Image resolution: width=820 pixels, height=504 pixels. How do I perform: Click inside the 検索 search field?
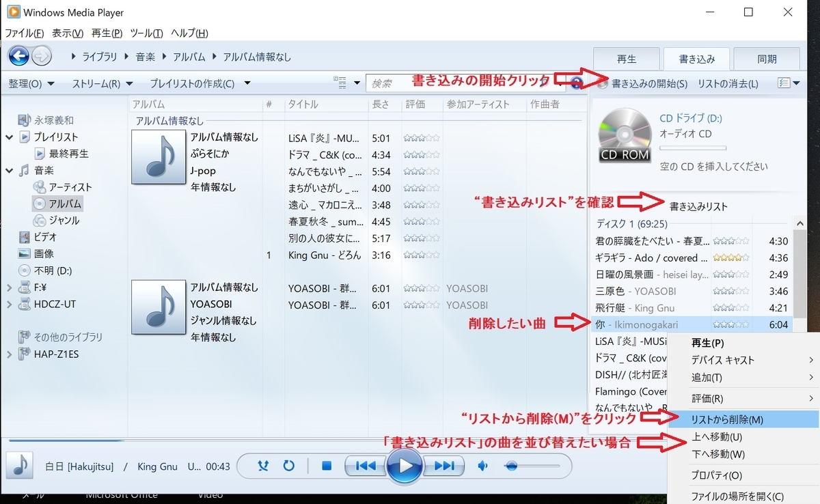[x=410, y=83]
